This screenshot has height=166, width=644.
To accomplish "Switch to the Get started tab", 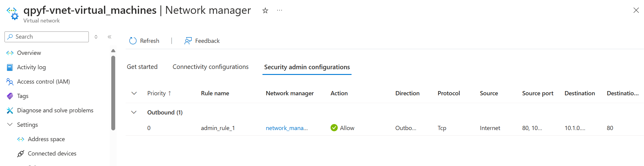I will coord(142,67).
